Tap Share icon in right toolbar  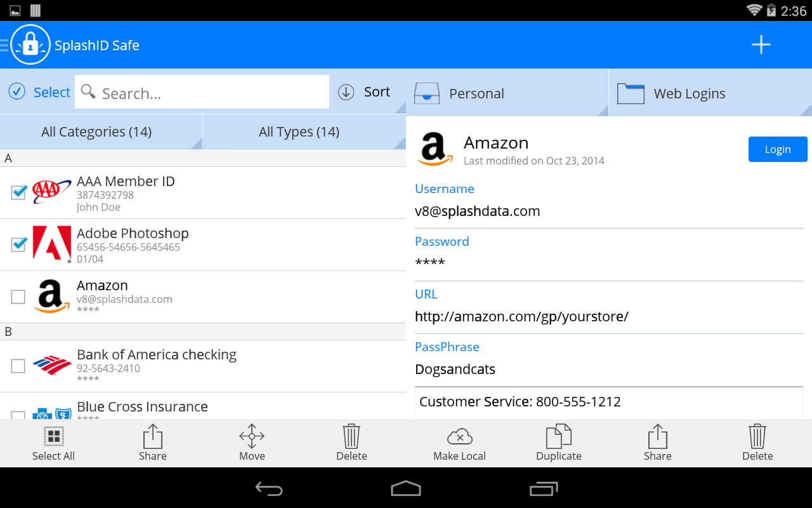658,436
